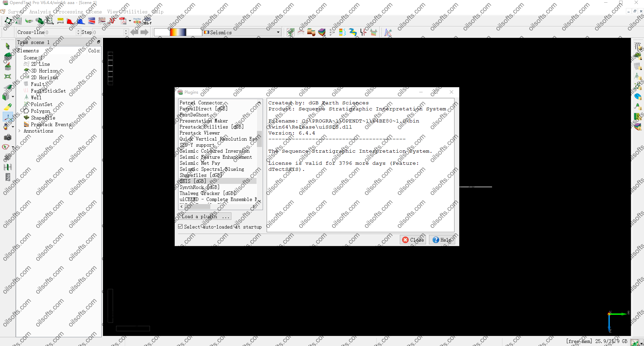The height and width of the screenshot is (346, 644).
Task: Click the camera snapshot icon in left toolbar
Action: click(x=7, y=137)
